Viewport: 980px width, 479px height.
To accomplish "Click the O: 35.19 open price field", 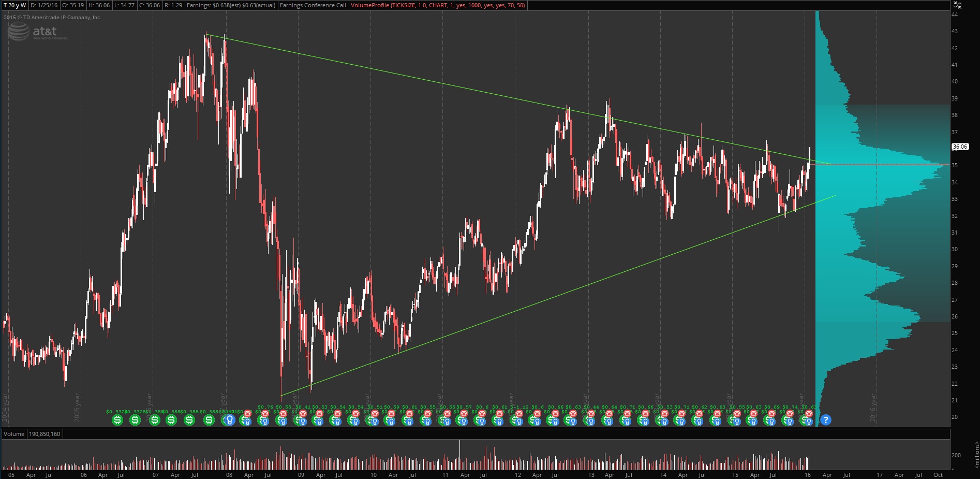I will click(73, 5).
